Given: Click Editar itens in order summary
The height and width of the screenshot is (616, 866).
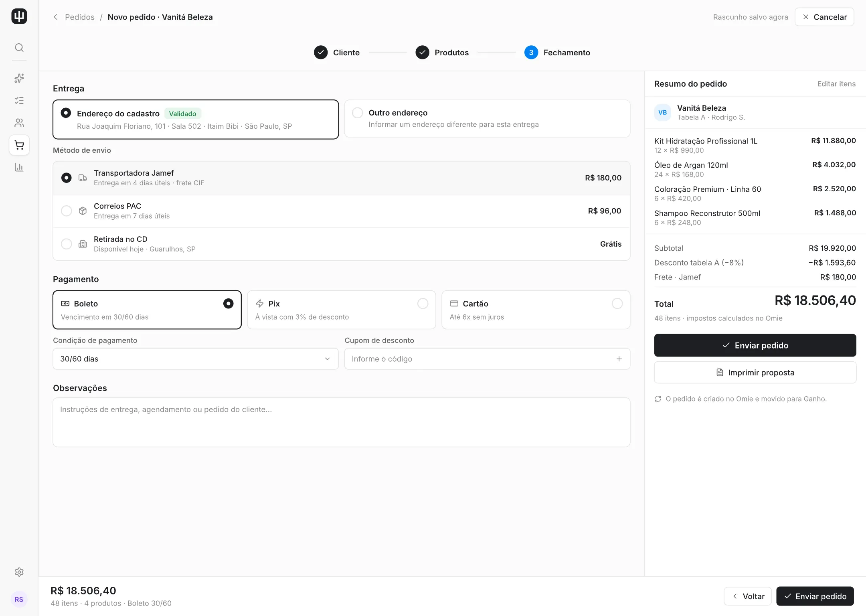Looking at the screenshot, I should click(836, 84).
